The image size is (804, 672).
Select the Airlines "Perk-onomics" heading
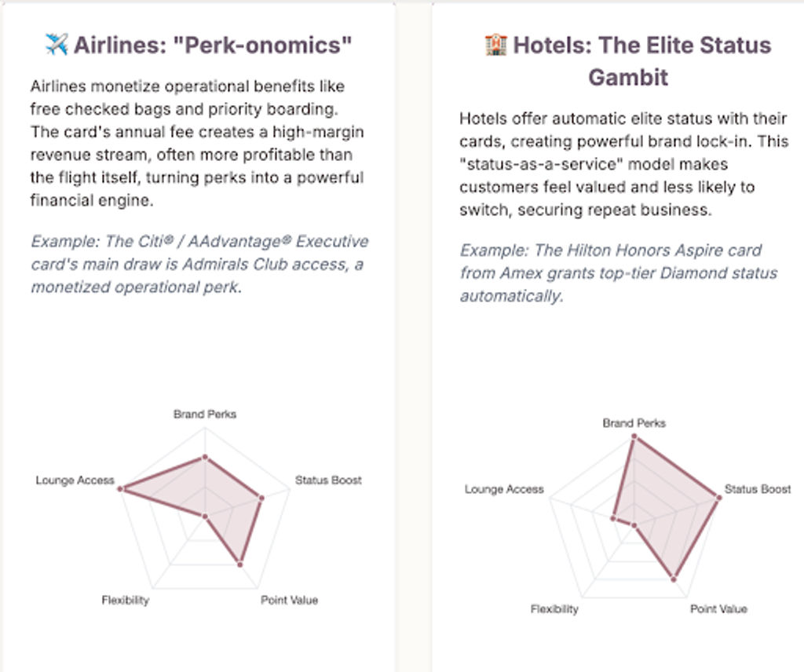click(199, 45)
